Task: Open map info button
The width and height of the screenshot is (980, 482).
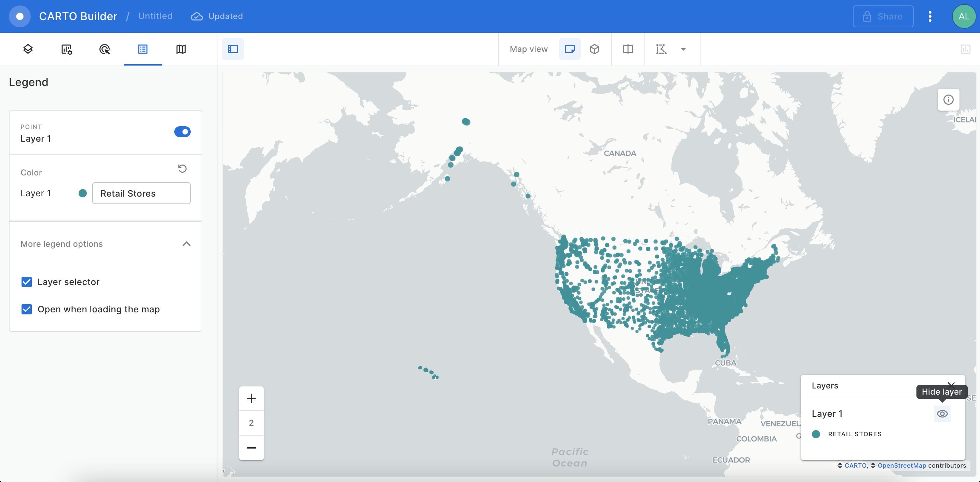Action: point(948,100)
